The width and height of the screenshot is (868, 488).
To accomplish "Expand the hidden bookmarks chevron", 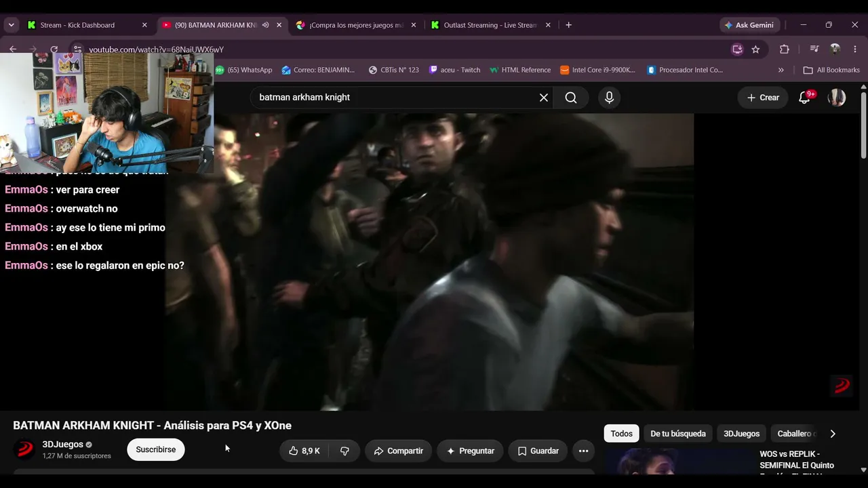I will click(x=781, y=70).
